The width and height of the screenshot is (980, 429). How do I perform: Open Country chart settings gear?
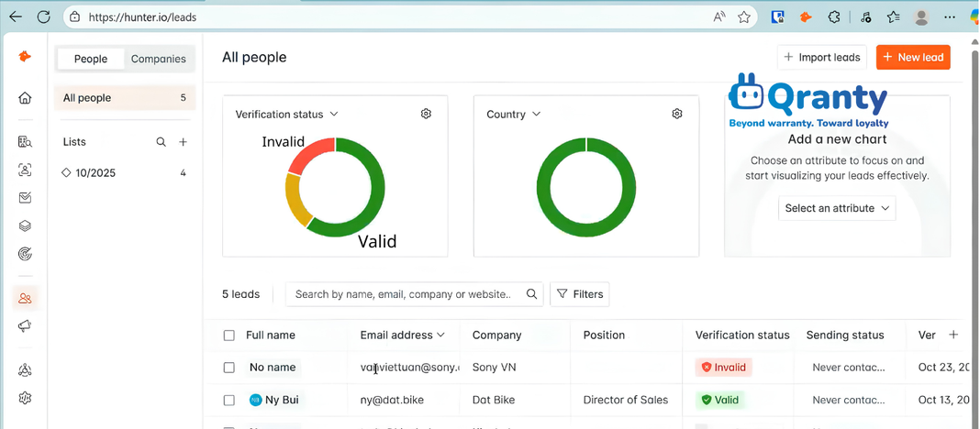click(677, 114)
